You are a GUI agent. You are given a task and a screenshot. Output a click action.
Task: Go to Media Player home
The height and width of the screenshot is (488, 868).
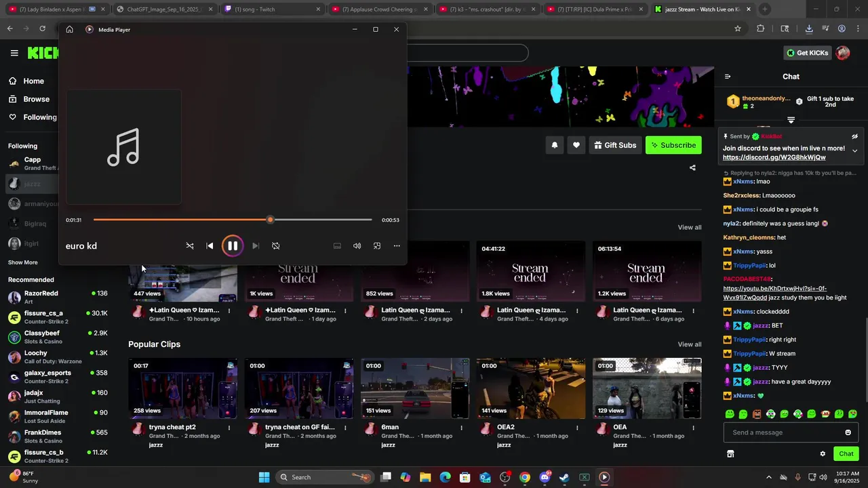pyautogui.click(x=69, y=30)
